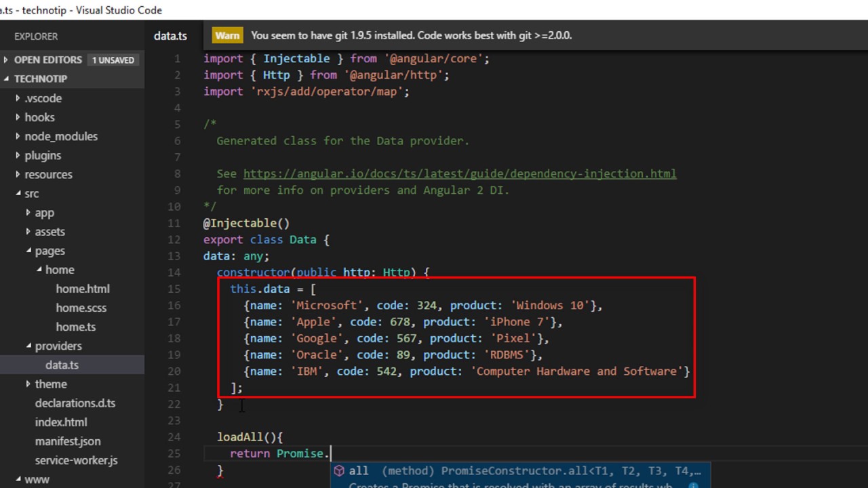This screenshot has width=868, height=488.
Task: Open manifest.json file
Action: click(x=68, y=441)
